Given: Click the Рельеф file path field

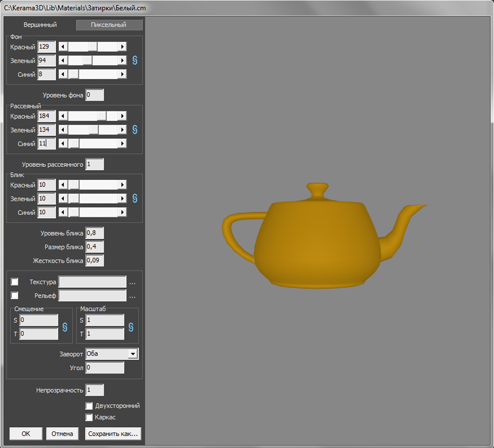Looking at the screenshot, I should pos(92,295).
